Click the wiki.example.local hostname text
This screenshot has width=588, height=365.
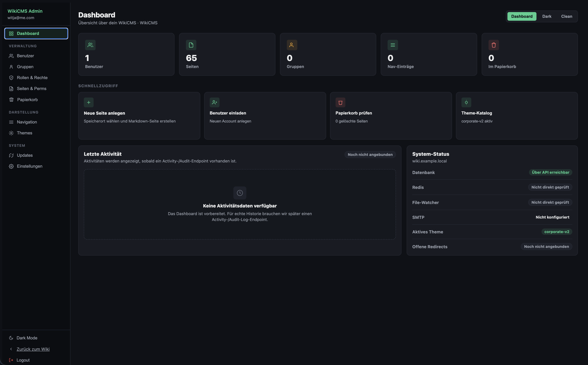[x=430, y=161]
